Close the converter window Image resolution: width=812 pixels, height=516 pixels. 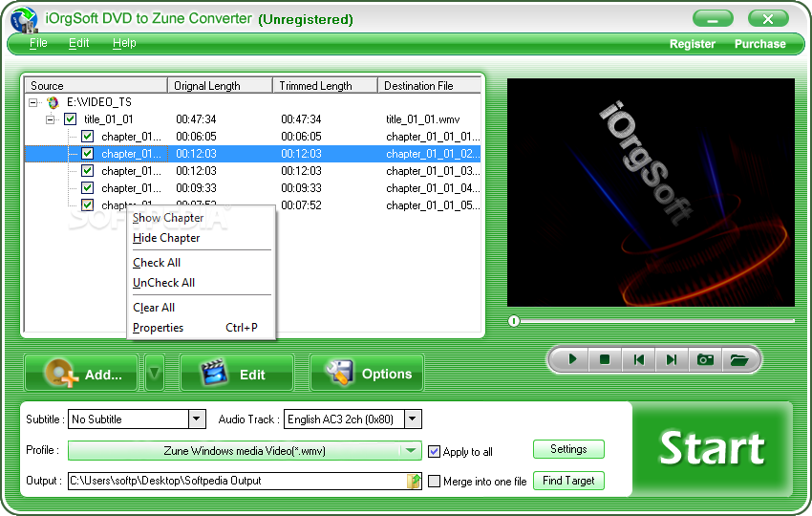click(768, 19)
